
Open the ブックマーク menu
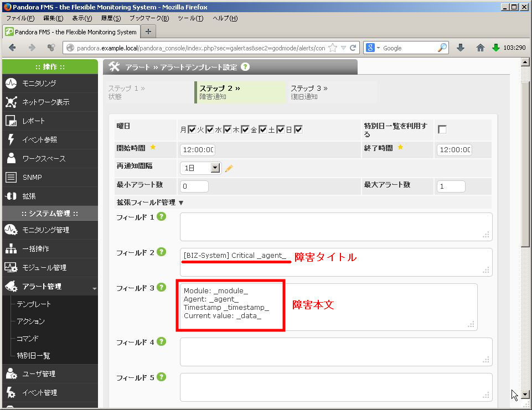[149, 18]
